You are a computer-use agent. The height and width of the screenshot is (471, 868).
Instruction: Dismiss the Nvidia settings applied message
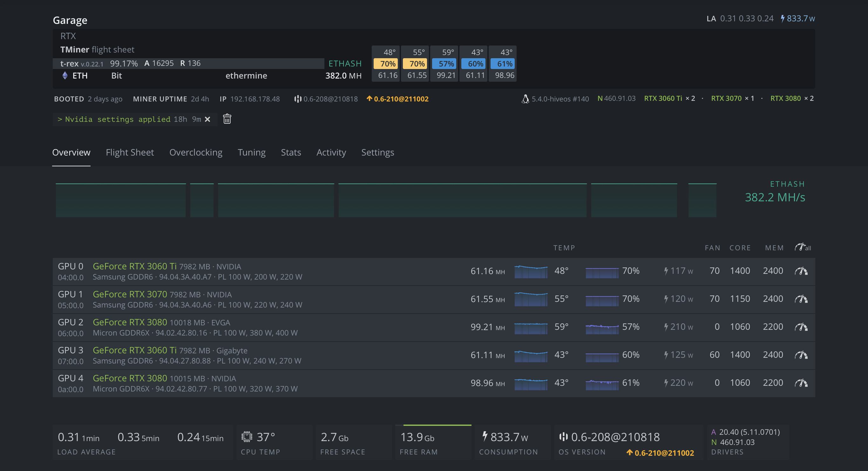(x=207, y=119)
